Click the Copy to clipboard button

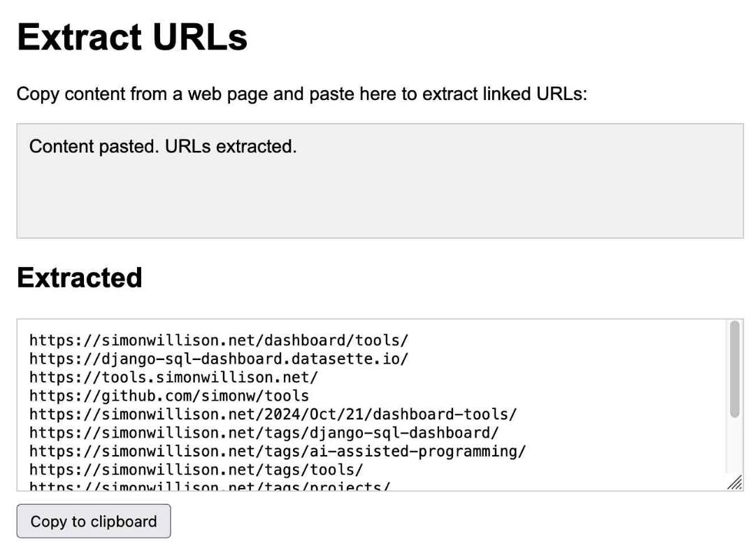pos(94,522)
